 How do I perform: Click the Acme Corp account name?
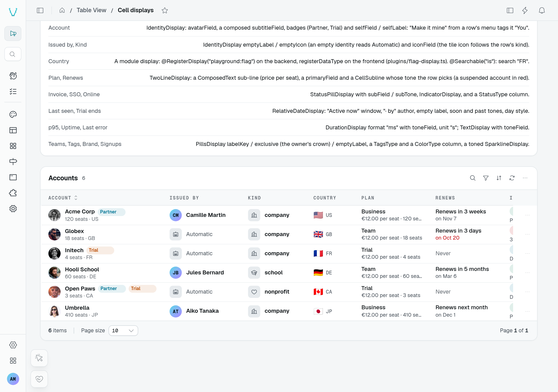(x=80, y=211)
